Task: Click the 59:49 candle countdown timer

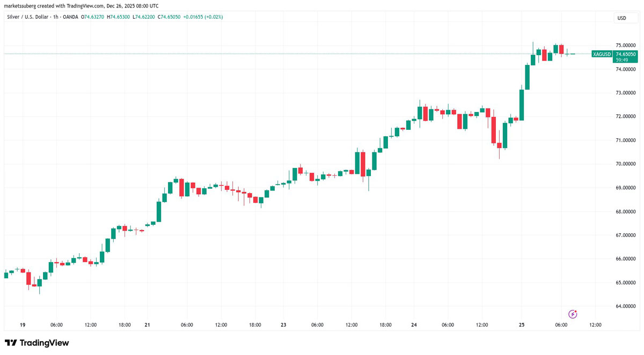Action: [x=622, y=60]
